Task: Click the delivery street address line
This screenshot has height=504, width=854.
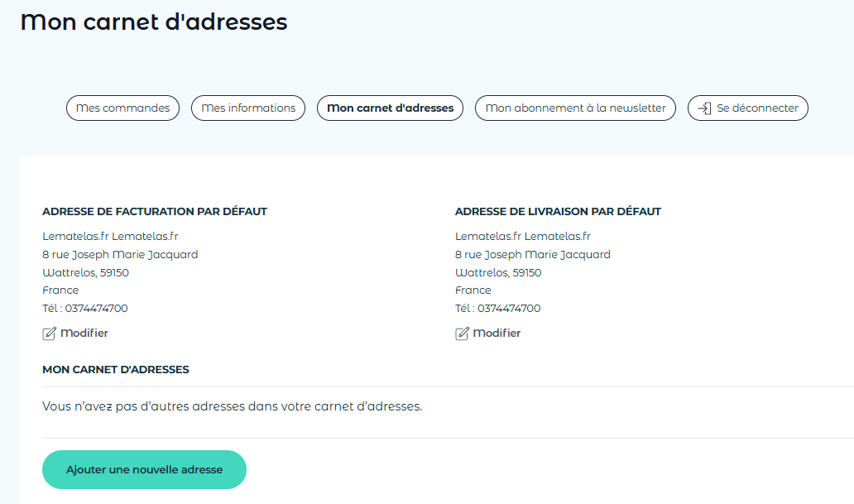Action: (533, 255)
